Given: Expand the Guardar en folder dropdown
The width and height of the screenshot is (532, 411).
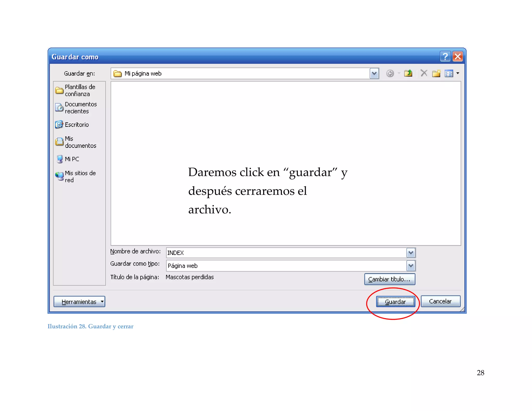Looking at the screenshot, I should point(374,74).
